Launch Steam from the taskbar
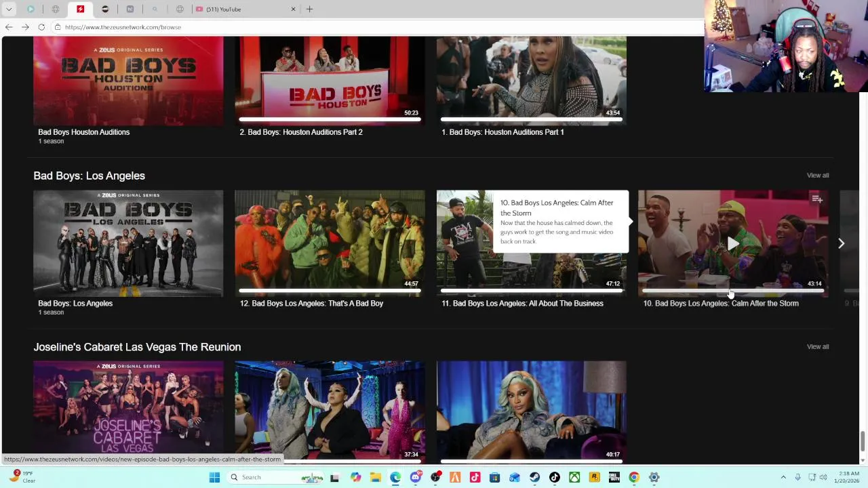This screenshot has width=868, height=488. click(x=534, y=477)
